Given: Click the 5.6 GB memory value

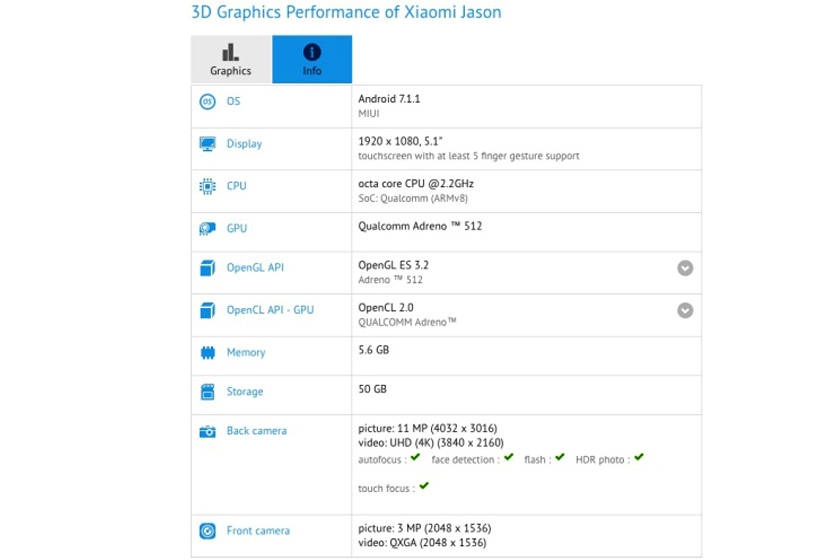Looking at the screenshot, I should pyautogui.click(x=374, y=350).
